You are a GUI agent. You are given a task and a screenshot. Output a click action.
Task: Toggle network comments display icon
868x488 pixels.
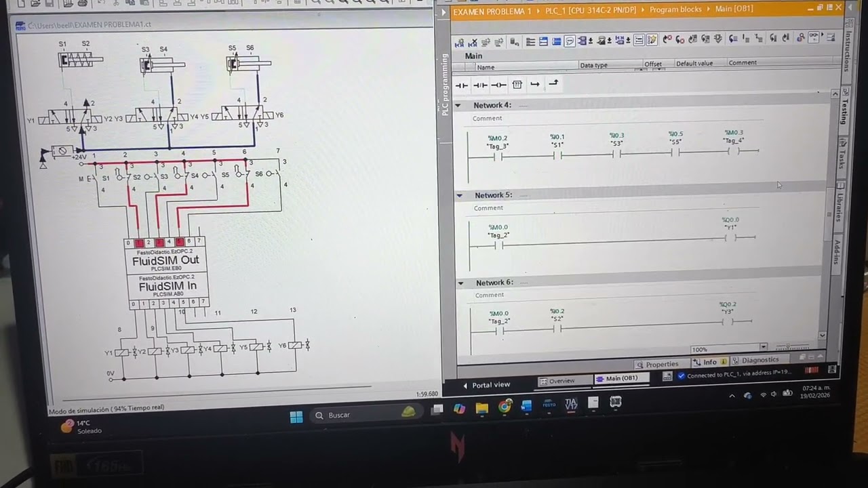[639, 41]
